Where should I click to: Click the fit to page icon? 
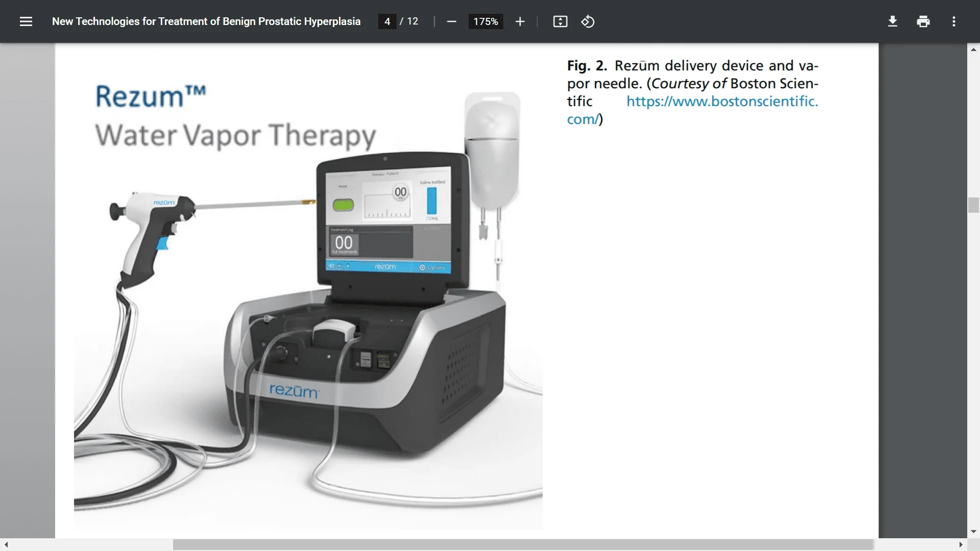tap(560, 21)
